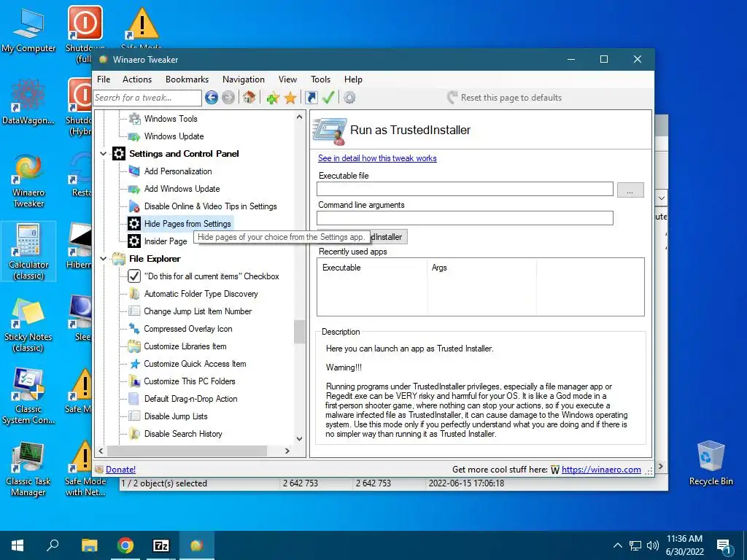Open the Bookmarks menu
The image size is (747, 560).
187,79
